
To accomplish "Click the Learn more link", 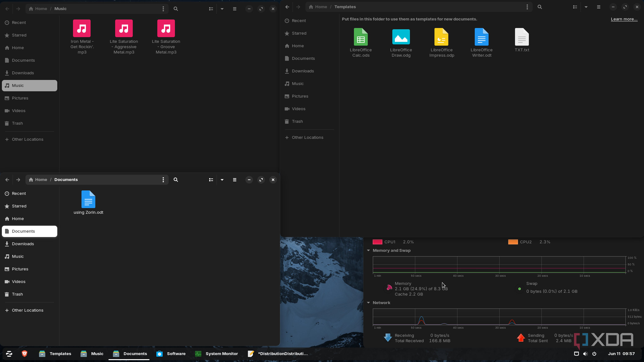I will (624, 19).
